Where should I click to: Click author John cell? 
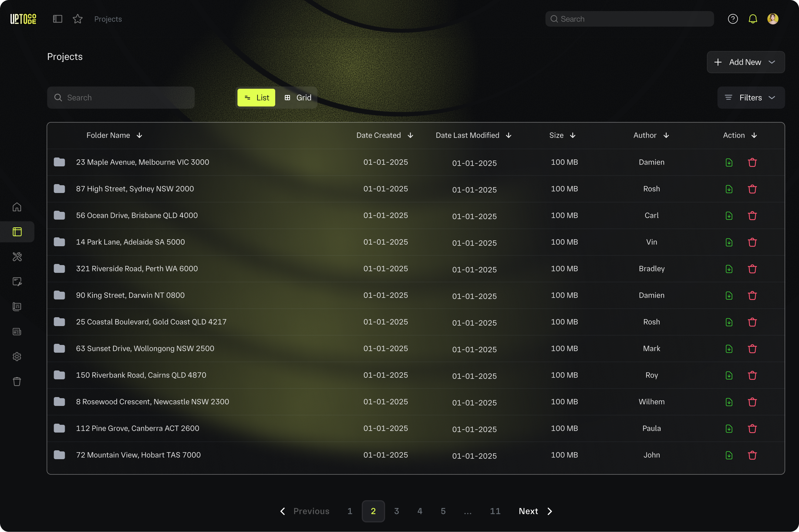point(652,455)
